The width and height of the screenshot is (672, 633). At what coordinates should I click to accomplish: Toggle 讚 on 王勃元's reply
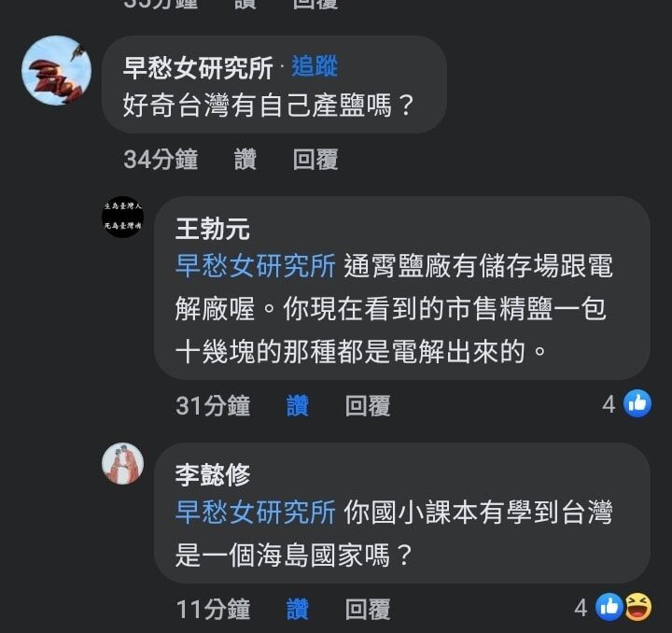(x=298, y=405)
